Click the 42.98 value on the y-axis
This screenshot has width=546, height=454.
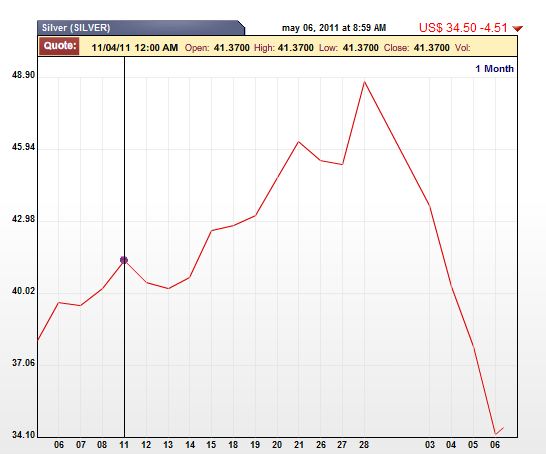click(x=23, y=219)
